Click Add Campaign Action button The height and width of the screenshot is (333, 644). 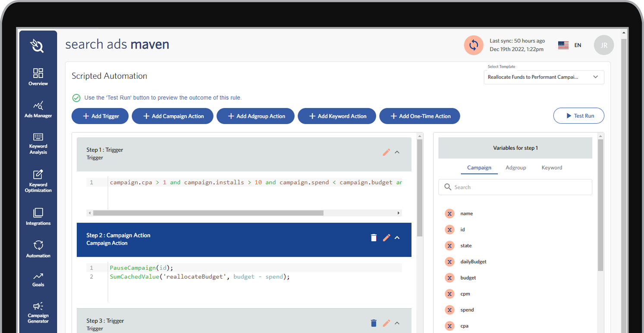click(173, 116)
